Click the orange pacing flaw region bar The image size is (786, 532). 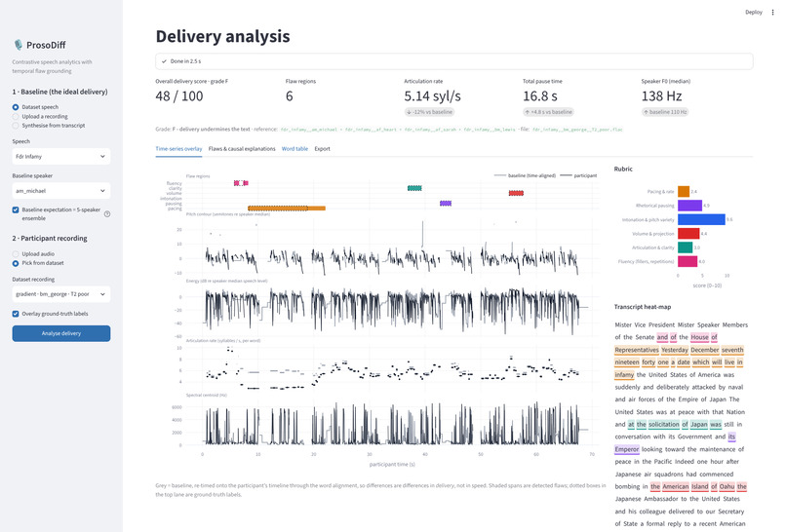click(x=287, y=209)
